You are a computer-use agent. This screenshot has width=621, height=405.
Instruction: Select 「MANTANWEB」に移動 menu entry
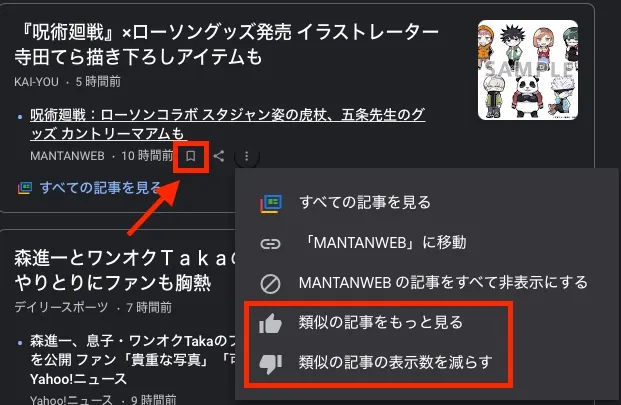tap(383, 242)
